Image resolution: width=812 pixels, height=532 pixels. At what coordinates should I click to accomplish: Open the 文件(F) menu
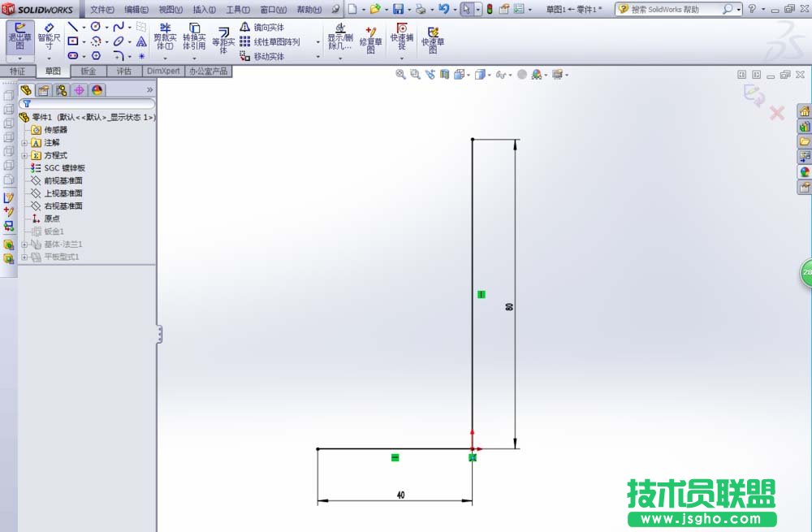pos(102,9)
